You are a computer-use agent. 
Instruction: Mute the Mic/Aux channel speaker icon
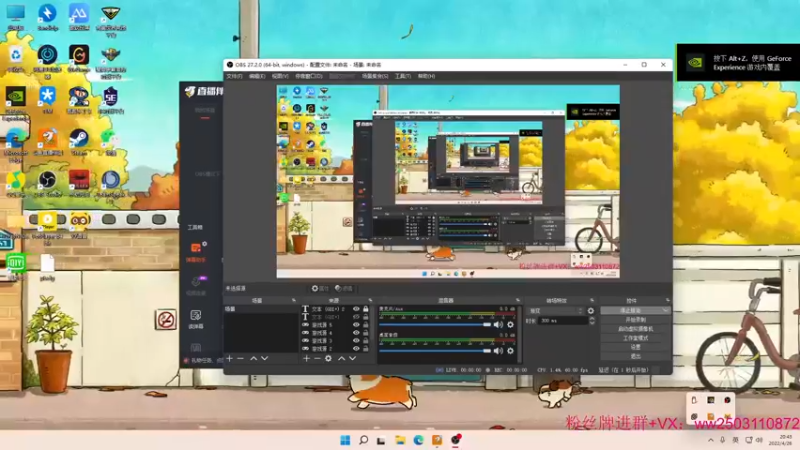[x=498, y=324]
